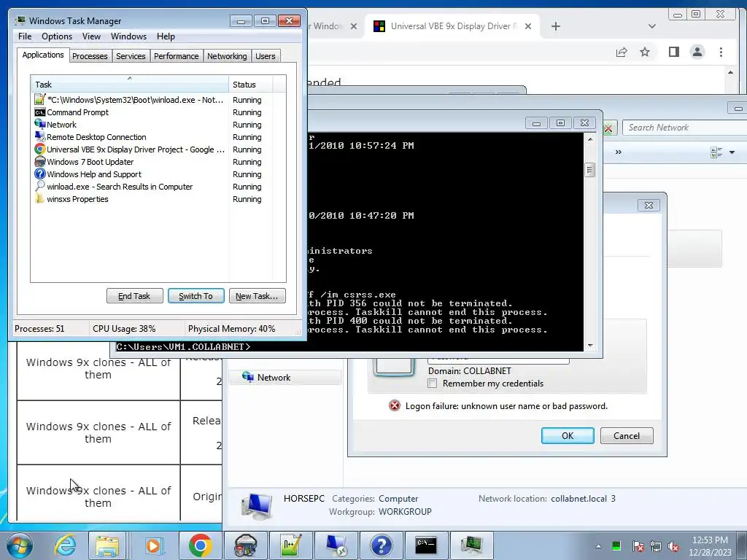Click the Command Prompt scrollbar down arrow
The height and width of the screenshot is (560, 747).
click(590, 346)
